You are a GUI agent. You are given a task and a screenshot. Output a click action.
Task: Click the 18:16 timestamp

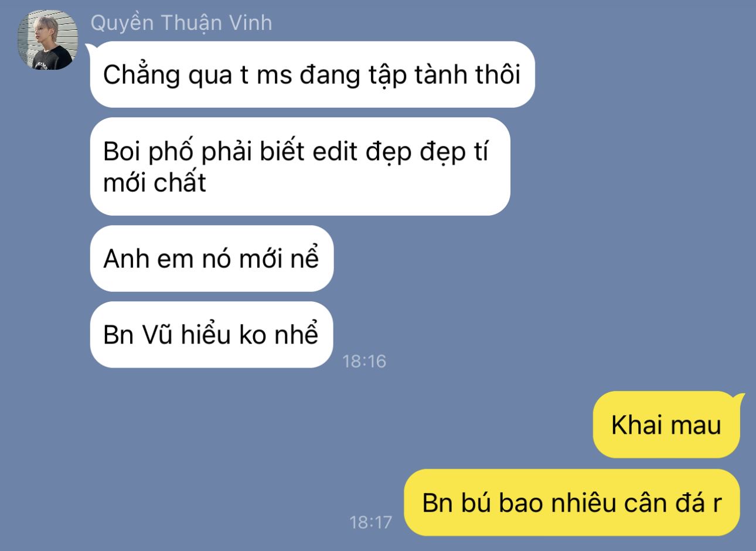point(365,360)
